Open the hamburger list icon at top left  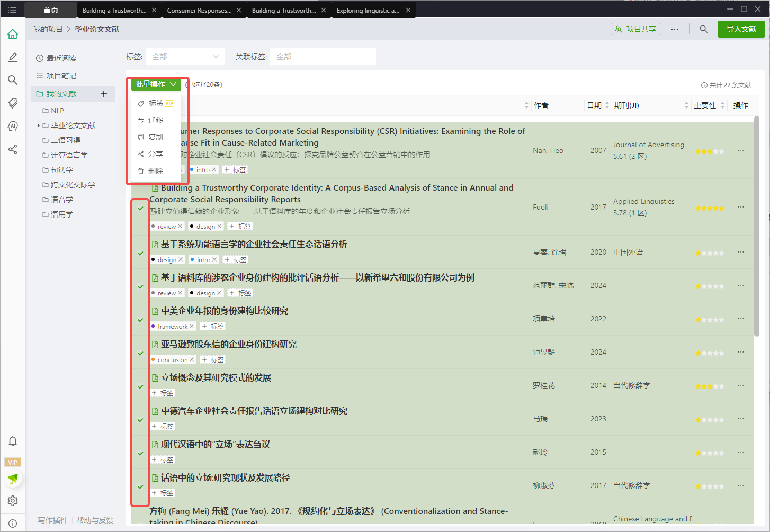[x=12, y=10]
